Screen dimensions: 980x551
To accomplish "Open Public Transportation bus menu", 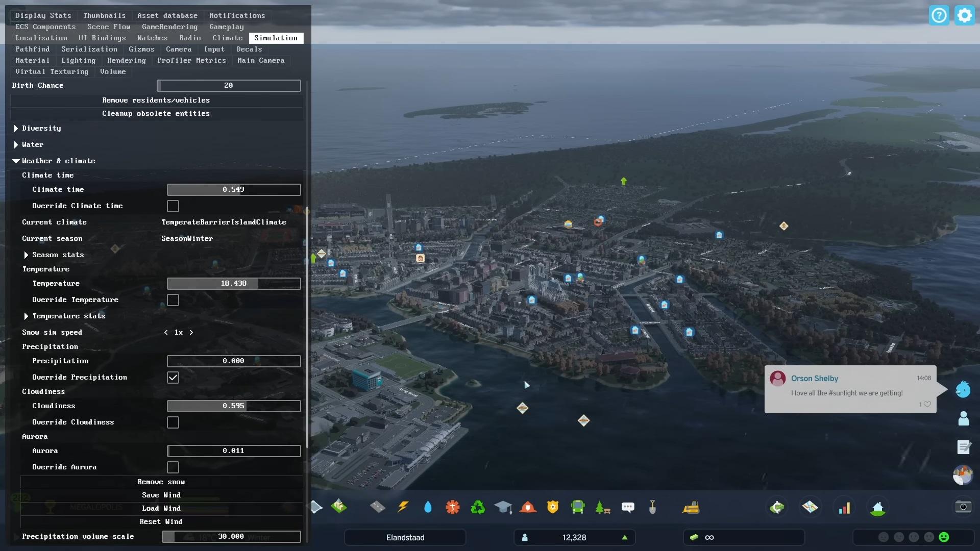I will [x=578, y=507].
